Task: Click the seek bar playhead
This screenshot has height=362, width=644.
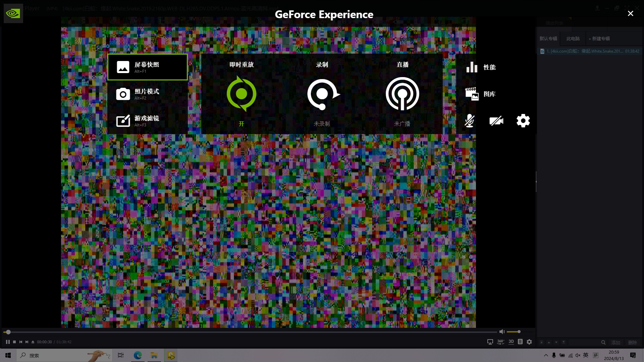Action: (x=8, y=332)
